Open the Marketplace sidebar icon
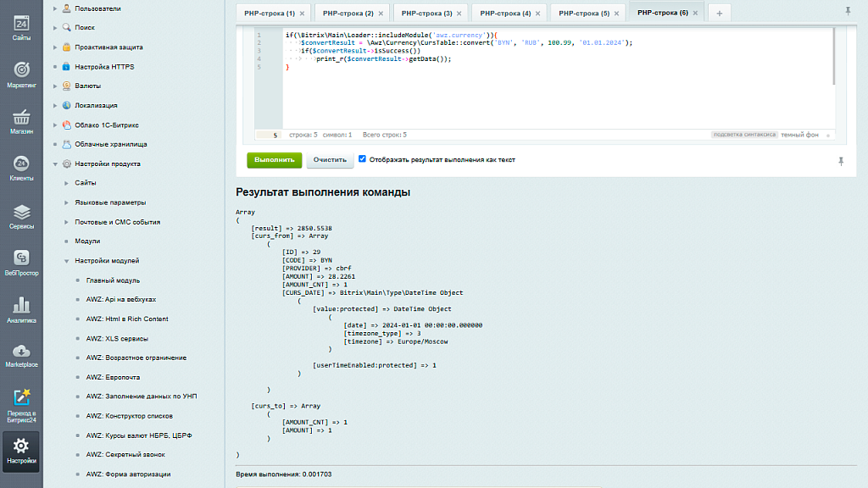The image size is (868, 488). 21,356
